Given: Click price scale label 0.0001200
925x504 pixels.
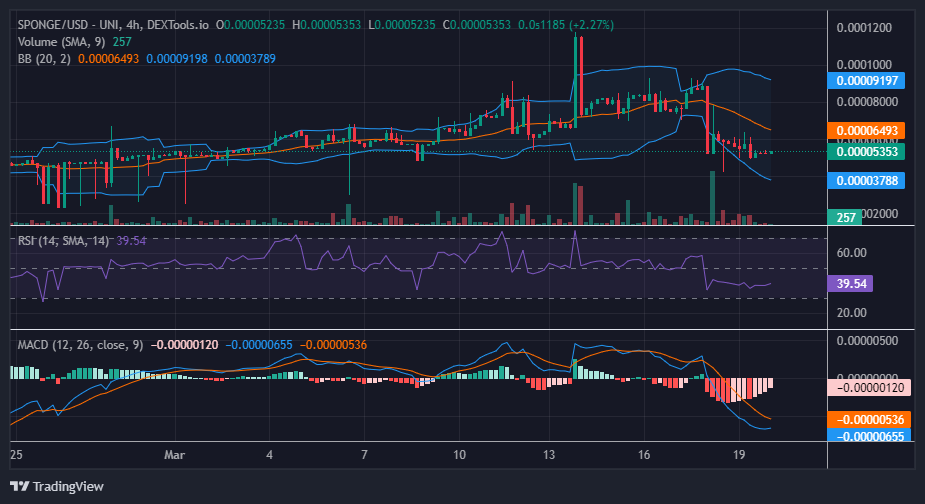Looking at the screenshot, I should coord(864,28).
